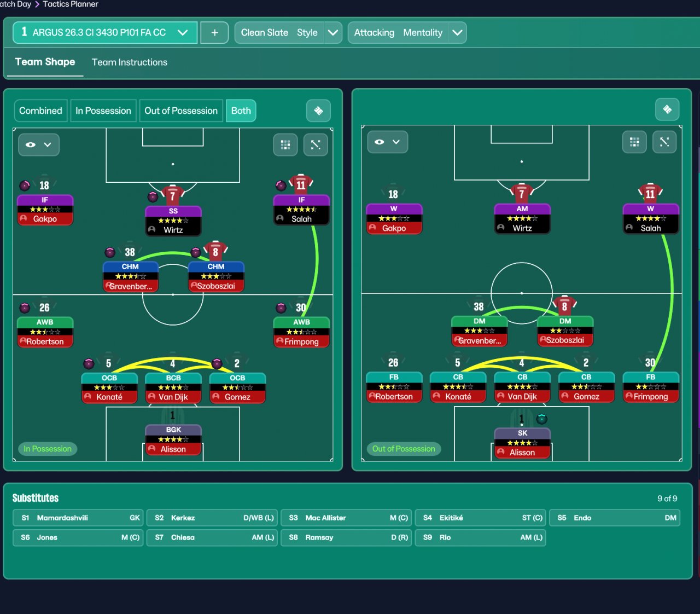Click Szoboszlai's number 8 shirt on the In Possession pitch

click(x=215, y=251)
